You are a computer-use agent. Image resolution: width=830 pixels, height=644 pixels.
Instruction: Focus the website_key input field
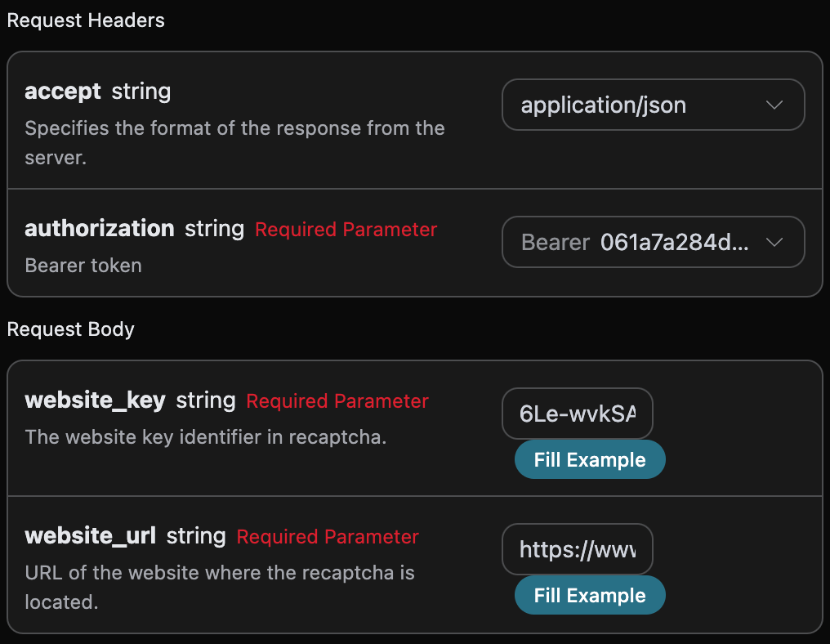pos(577,414)
